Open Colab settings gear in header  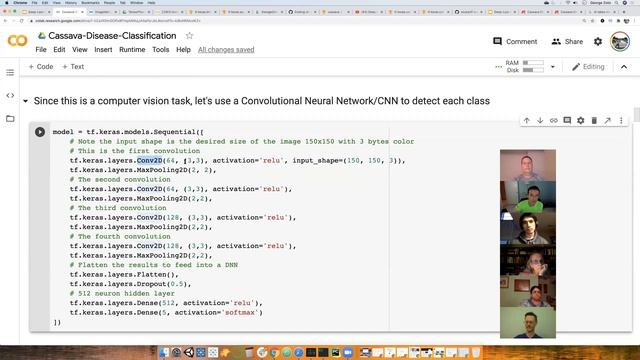598,42
